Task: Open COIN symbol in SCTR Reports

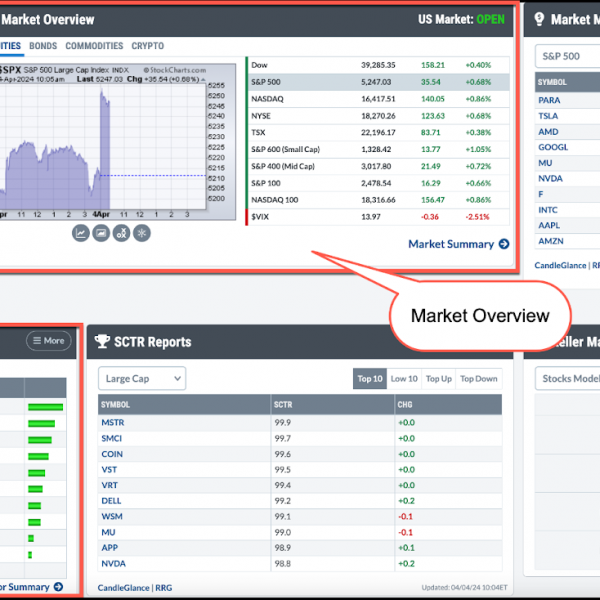Action: click(x=112, y=454)
